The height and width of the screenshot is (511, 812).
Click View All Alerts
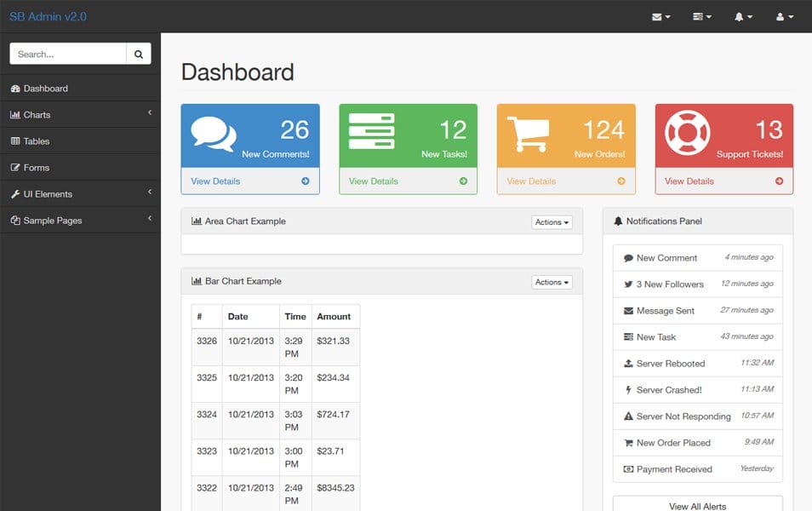pyautogui.click(x=697, y=506)
